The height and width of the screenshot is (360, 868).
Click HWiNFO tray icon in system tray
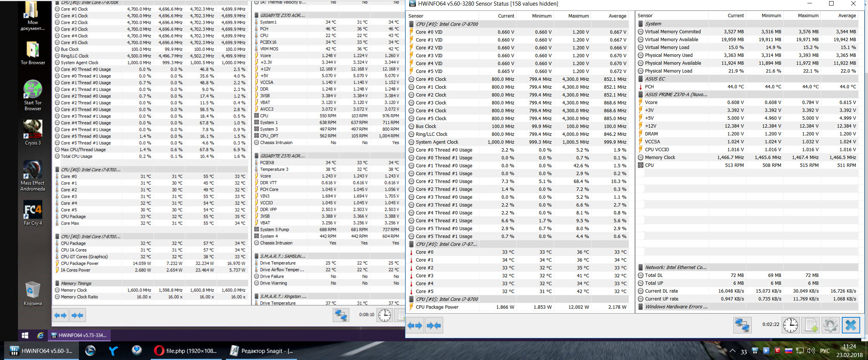coord(755,351)
